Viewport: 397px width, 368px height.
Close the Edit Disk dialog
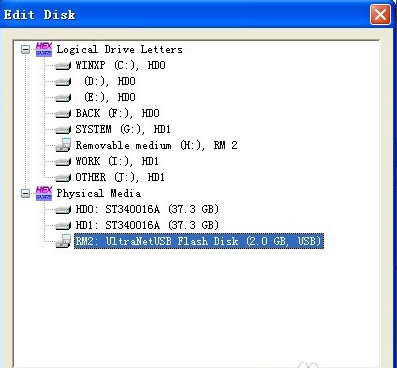pyautogui.click(x=380, y=15)
